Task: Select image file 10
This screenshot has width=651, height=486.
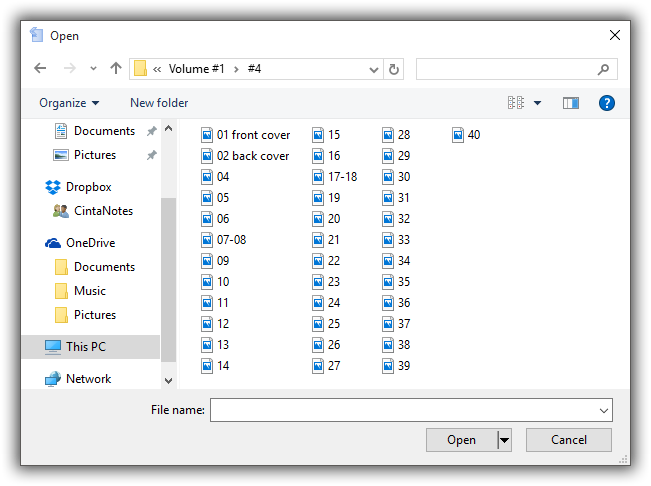Action: click(x=215, y=282)
